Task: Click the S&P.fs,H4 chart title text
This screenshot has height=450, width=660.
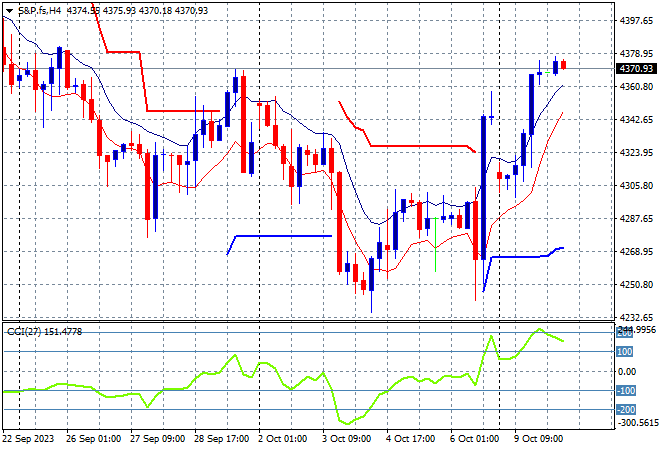Action: 40,11
